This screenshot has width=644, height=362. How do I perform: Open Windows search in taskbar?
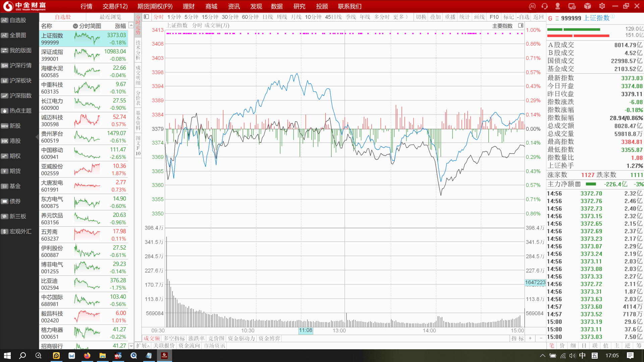22,356
